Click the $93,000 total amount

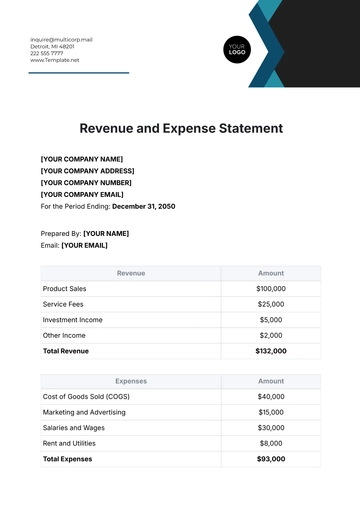click(271, 459)
